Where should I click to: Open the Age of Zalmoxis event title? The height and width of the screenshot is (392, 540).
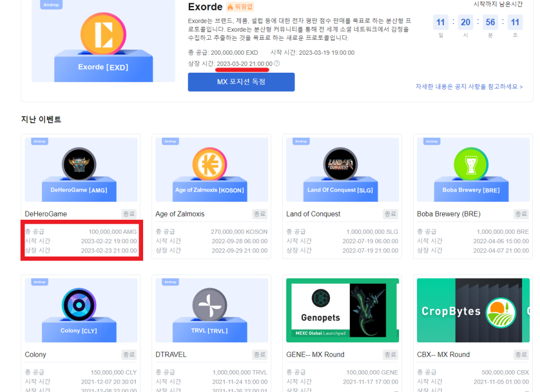coord(180,214)
